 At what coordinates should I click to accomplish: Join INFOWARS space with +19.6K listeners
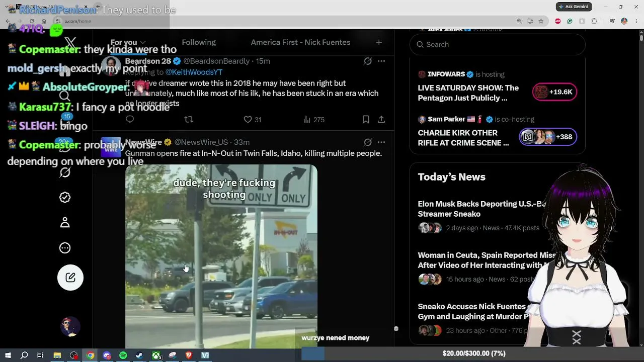[554, 92]
